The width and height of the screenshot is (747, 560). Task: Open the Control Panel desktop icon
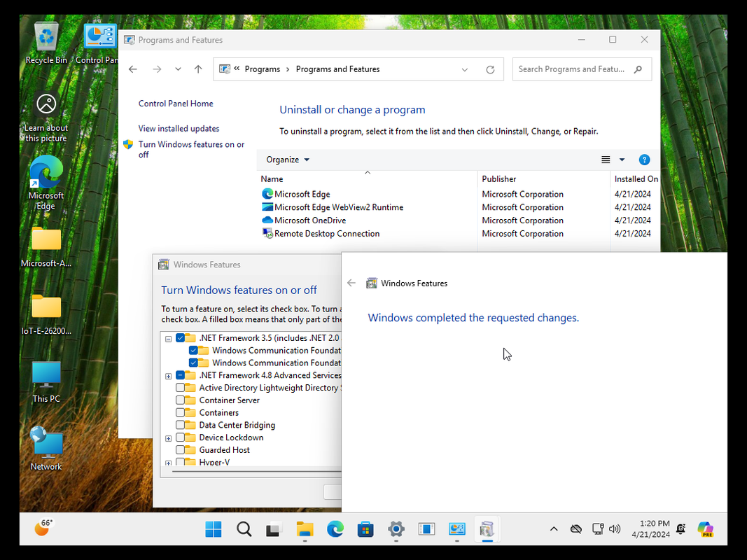click(x=100, y=43)
